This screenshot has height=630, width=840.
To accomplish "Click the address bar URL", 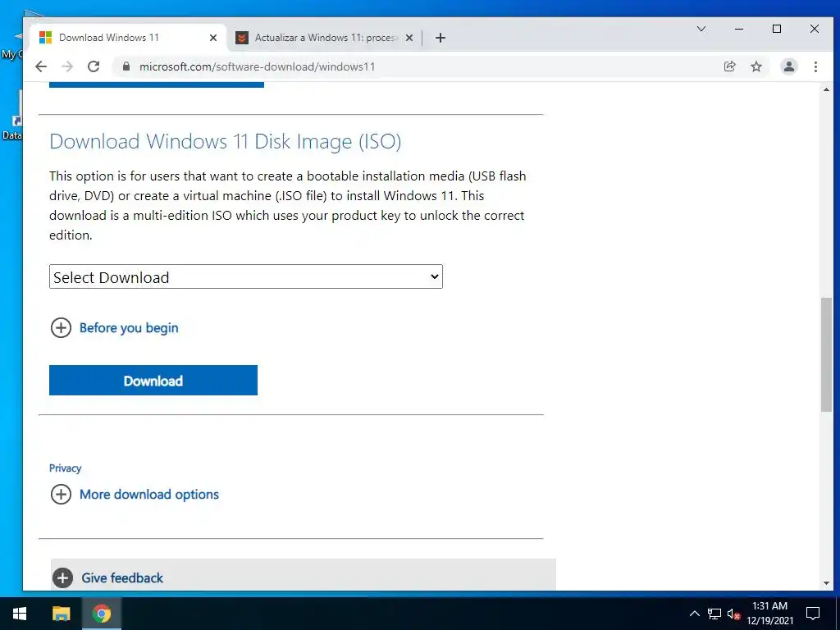I will click(x=257, y=66).
